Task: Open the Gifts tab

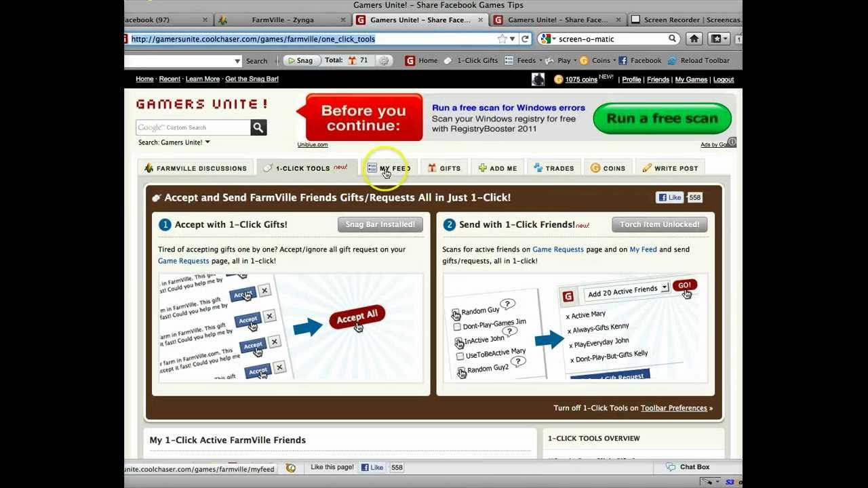Action: (444, 168)
